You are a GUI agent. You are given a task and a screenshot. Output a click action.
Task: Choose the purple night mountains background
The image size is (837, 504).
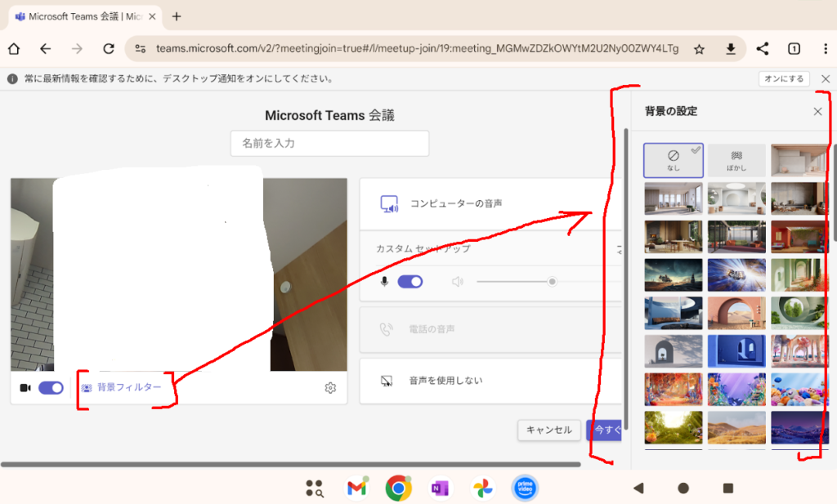tap(799, 428)
